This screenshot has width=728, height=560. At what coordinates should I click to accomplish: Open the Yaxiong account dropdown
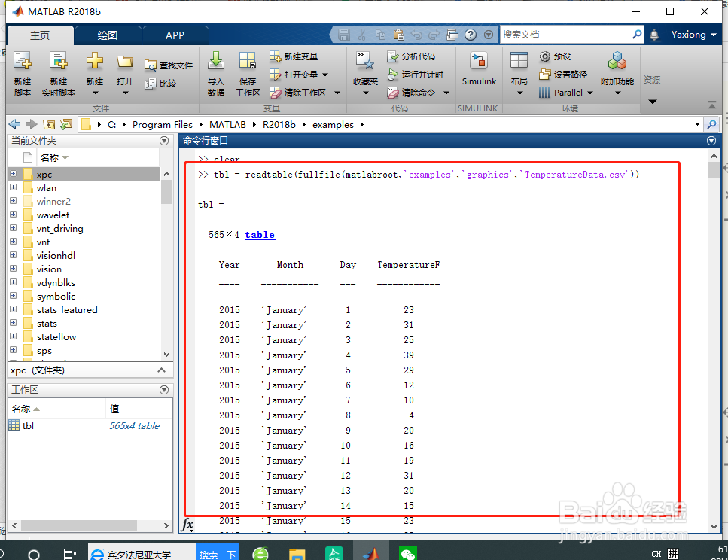click(x=693, y=35)
